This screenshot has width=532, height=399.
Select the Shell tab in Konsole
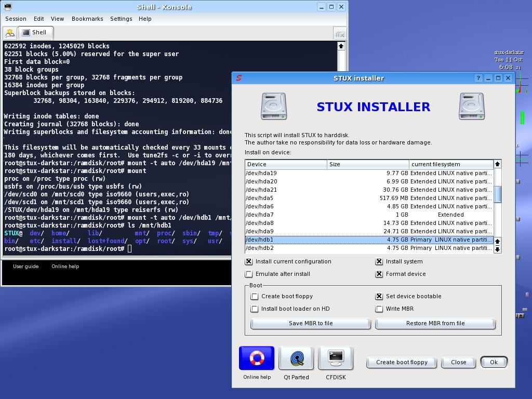[x=35, y=33]
